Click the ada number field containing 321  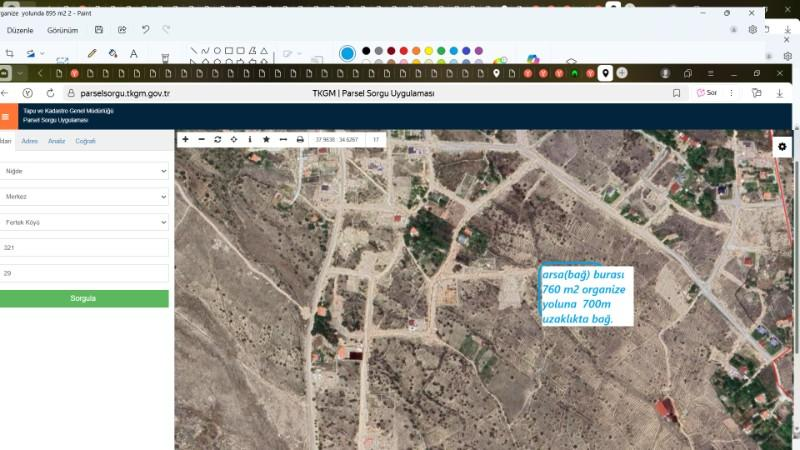pos(84,247)
